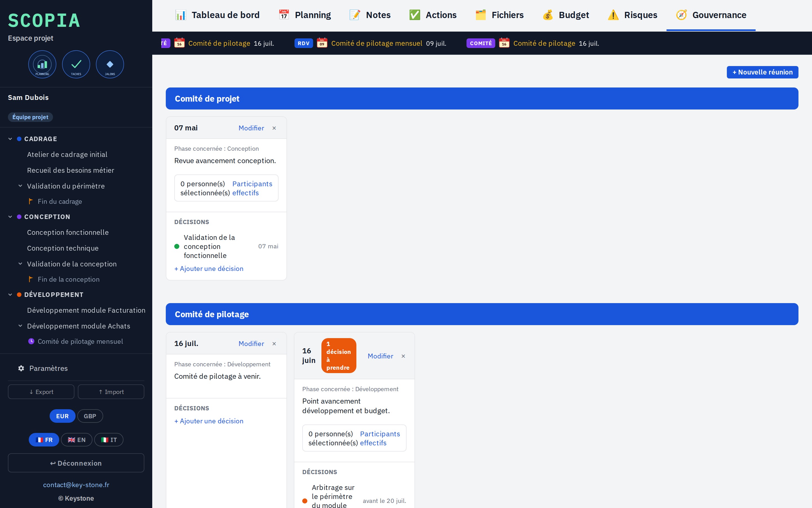Go to the Actions tab

pos(433,15)
